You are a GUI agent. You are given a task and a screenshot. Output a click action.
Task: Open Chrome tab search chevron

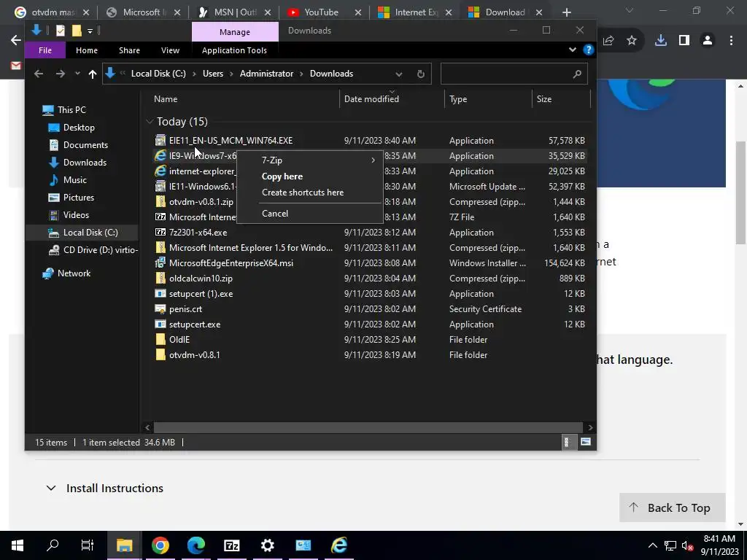[x=630, y=10]
